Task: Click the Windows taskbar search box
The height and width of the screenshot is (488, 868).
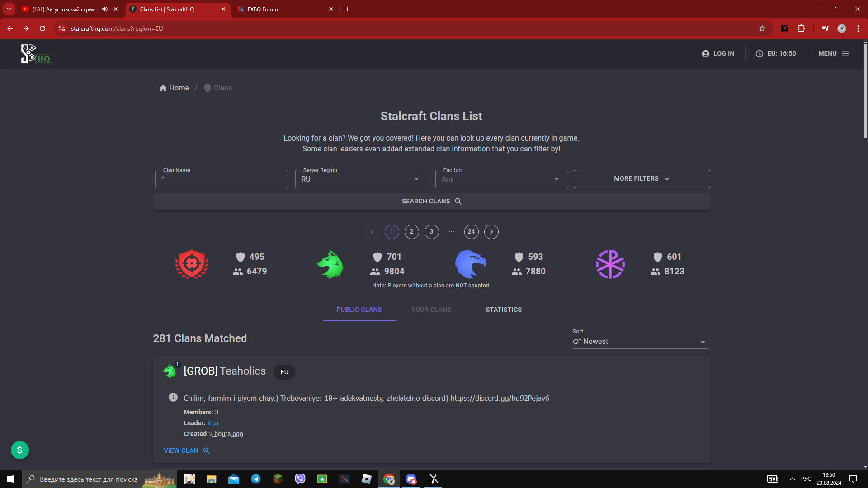Action: (99, 479)
